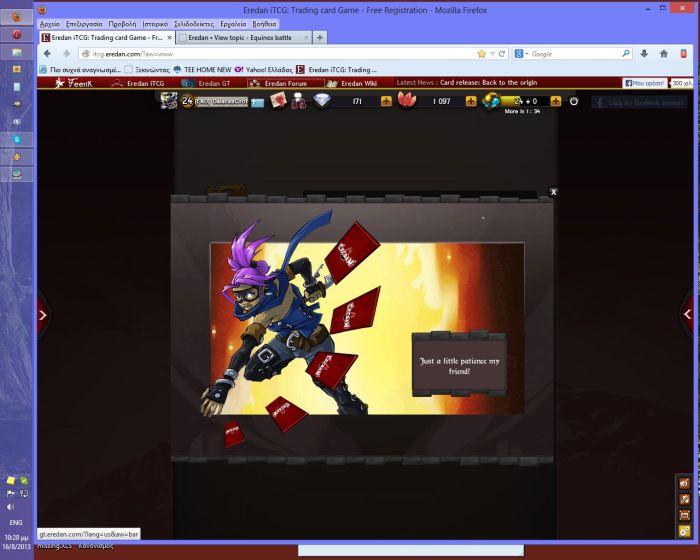Screen dimensions: 700x560
Task: Bookmark this page with star icon
Action: pos(481,54)
